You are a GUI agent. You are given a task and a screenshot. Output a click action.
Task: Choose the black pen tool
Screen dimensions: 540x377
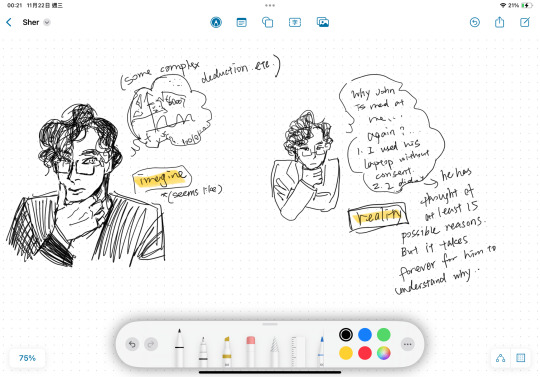point(179,347)
